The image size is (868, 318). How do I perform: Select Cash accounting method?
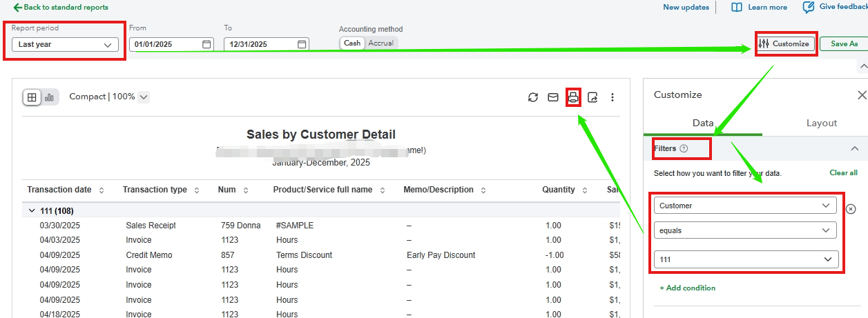click(352, 43)
